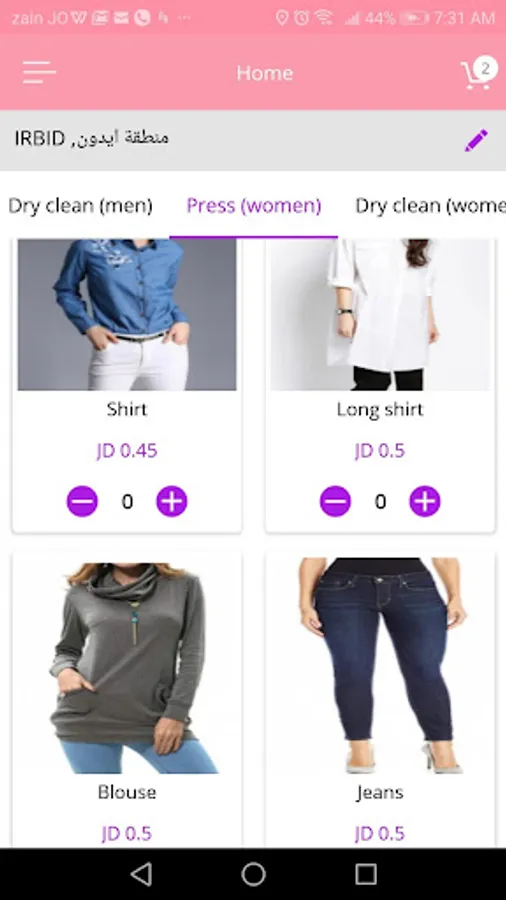Tap the Android back navigation button
Image resolution: width=506 pixels, height=900 pixels.
(x=141, y=874)
